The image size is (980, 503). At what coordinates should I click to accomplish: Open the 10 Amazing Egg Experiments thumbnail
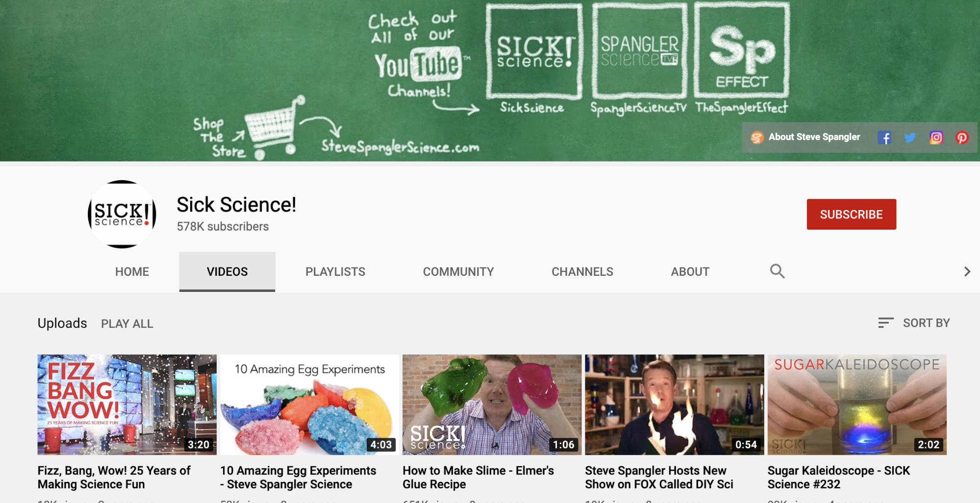click(x=309, y=405)
